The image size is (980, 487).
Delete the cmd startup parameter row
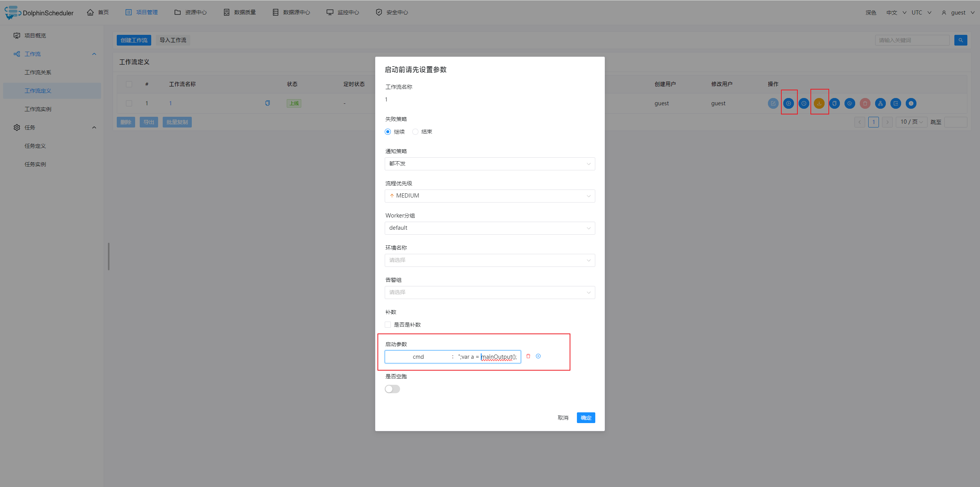pos(528,356)
